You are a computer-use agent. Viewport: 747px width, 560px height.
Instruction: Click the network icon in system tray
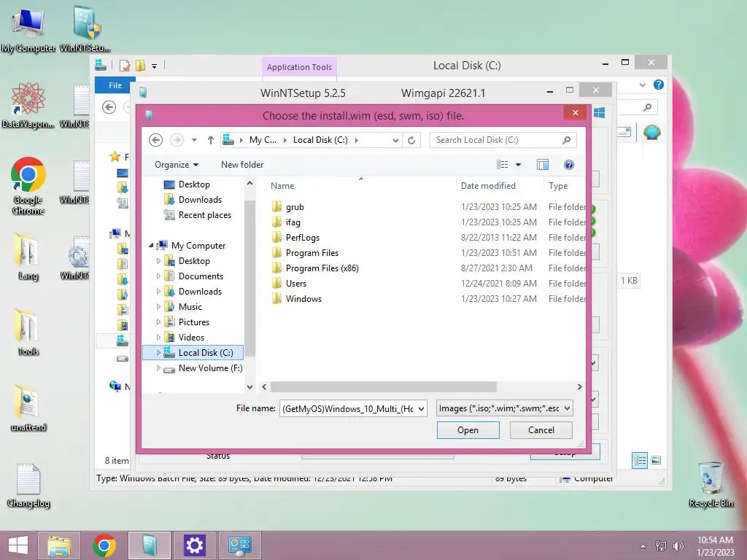point(661,546)
